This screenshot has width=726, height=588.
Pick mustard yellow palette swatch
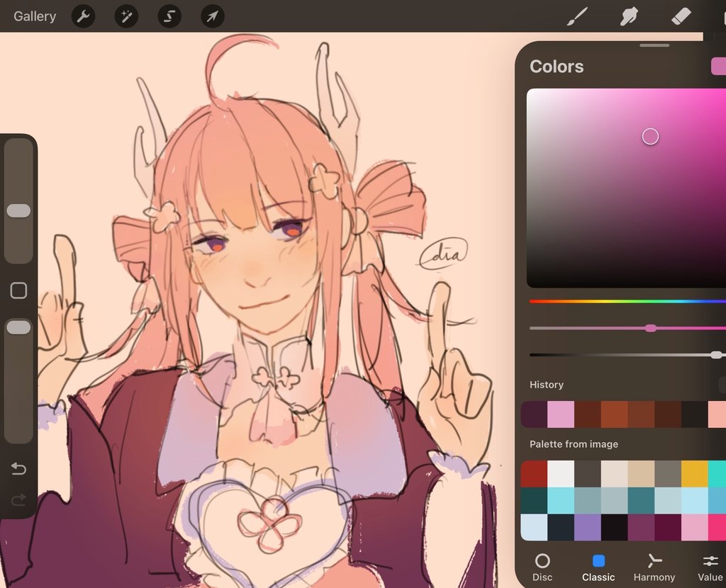click(695, 474)
